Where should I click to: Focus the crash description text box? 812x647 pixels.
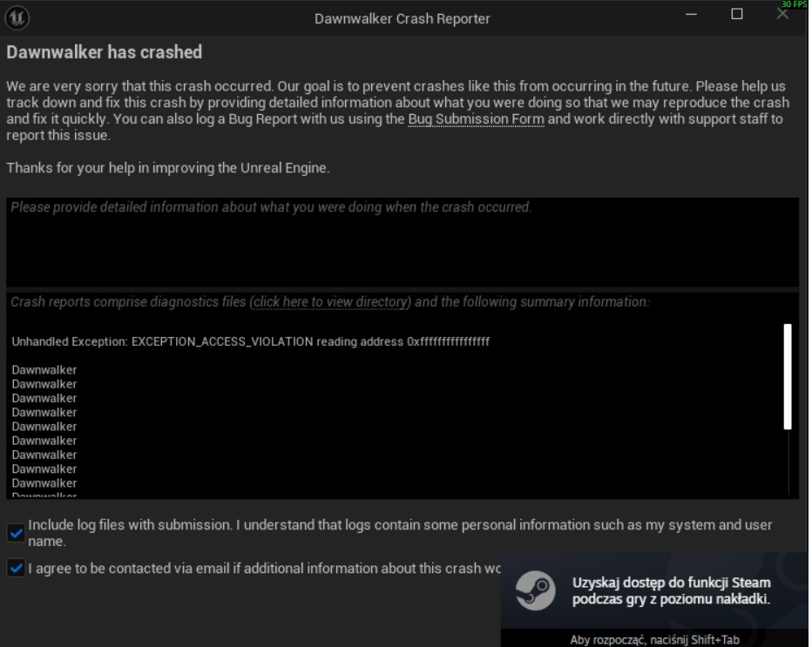point(403,242)
